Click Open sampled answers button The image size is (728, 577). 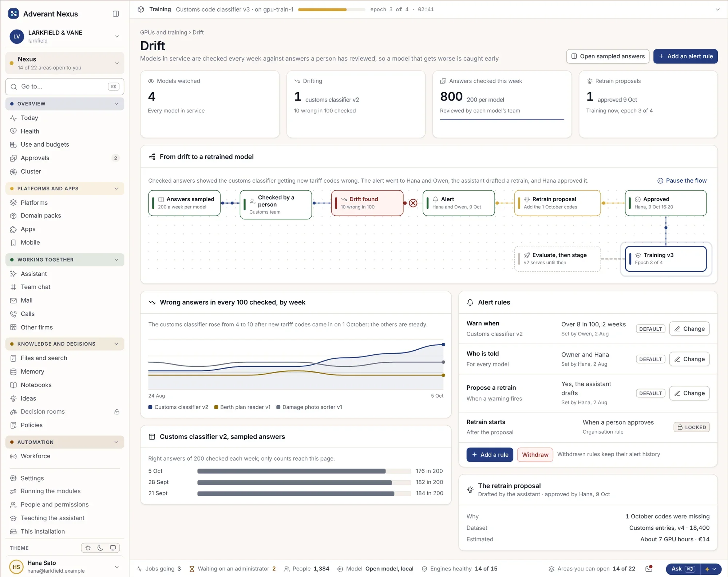coord(608,56)
